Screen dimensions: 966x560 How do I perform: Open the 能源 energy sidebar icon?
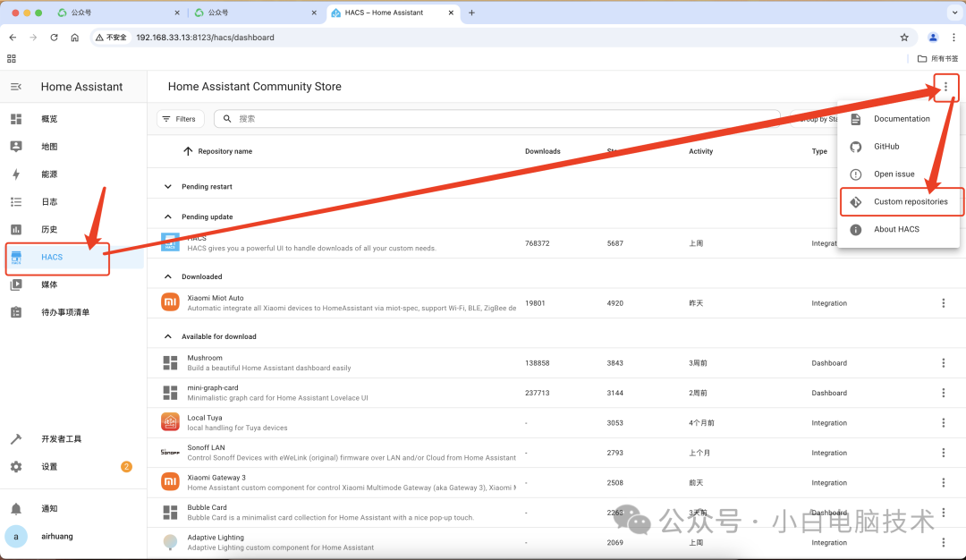[x=16, y=174]
